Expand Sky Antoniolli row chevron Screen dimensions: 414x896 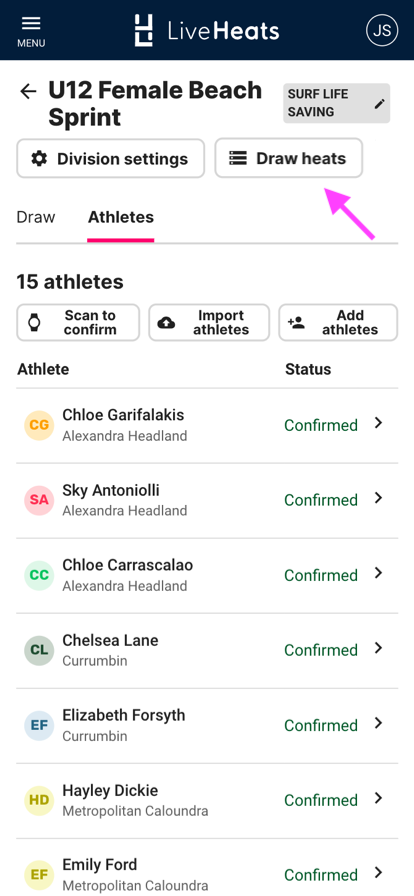[378, 498]
